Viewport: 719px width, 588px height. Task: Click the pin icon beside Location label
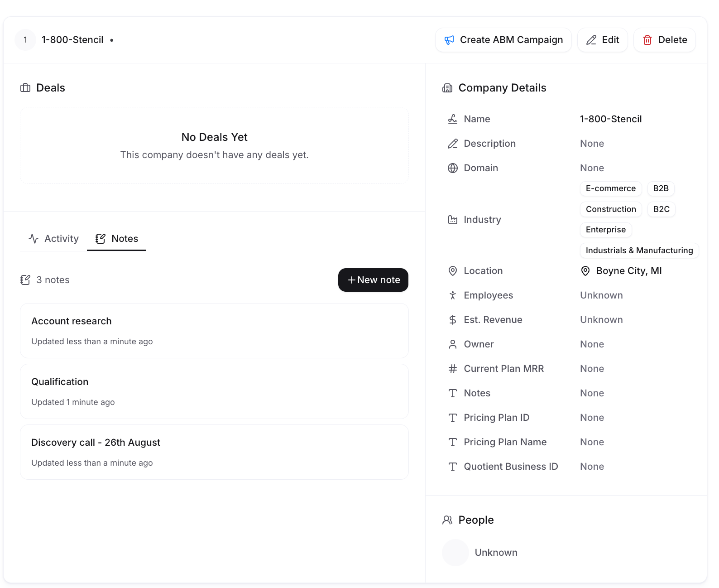coord(453,271)
